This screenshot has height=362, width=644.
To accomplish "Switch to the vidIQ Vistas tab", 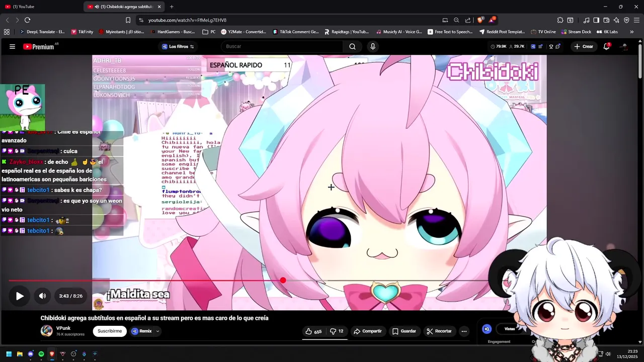I will [510, 329].
